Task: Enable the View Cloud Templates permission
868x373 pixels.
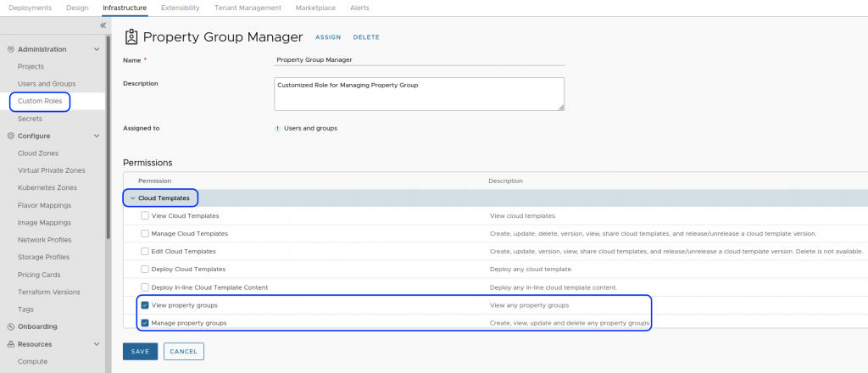Action: 145,216
